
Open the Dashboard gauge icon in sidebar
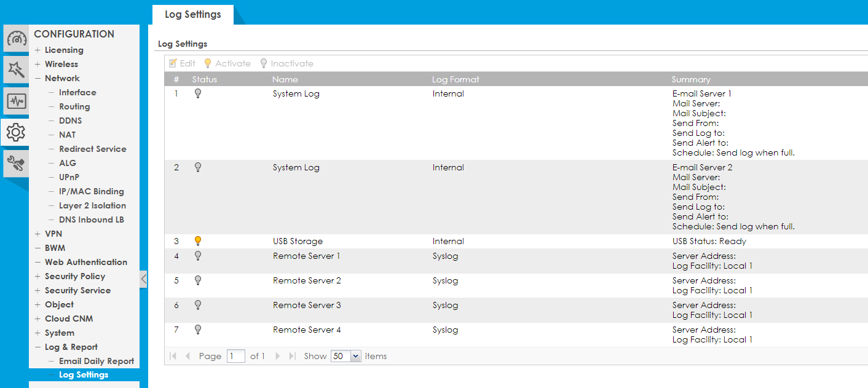click(x=16, y=39)
